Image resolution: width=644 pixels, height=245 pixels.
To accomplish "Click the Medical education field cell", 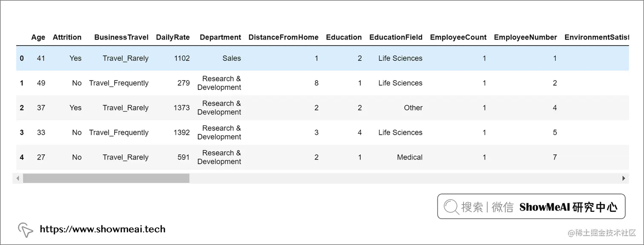I will (409, 157).
